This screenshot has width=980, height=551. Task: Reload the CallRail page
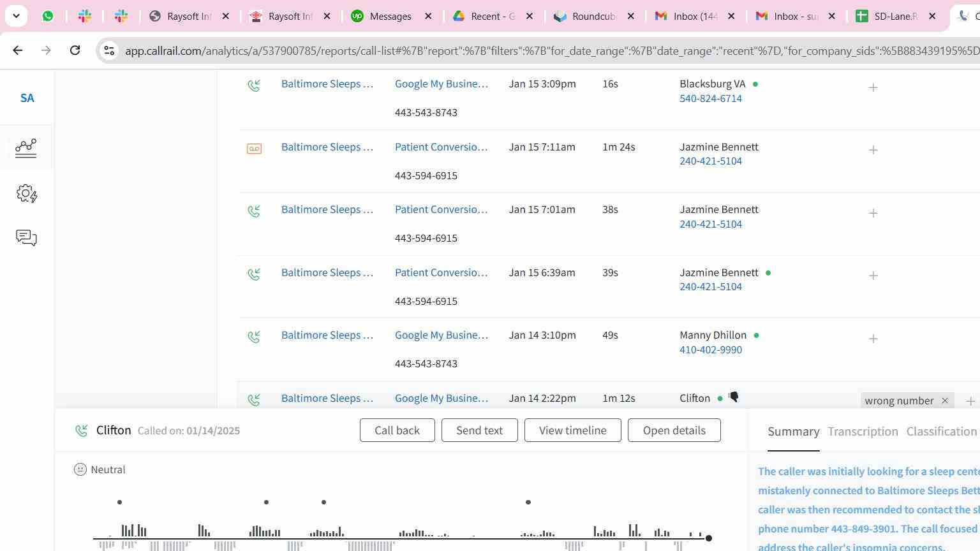pos(75,50)
